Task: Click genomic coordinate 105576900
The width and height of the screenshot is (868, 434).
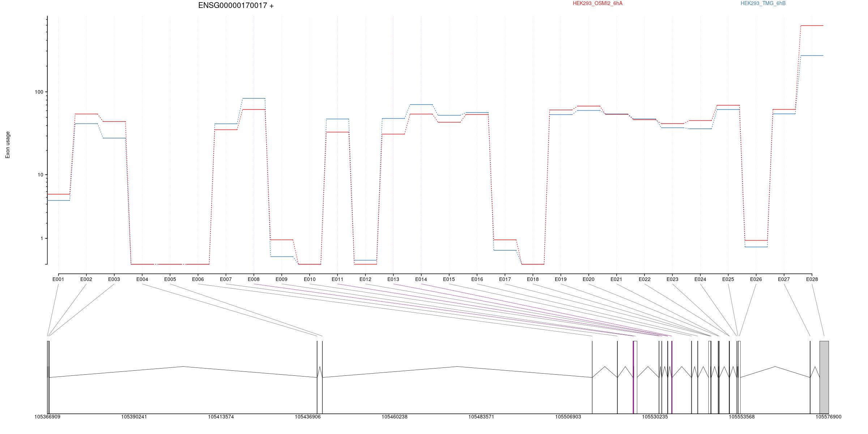Action: [x=829, y=417]
